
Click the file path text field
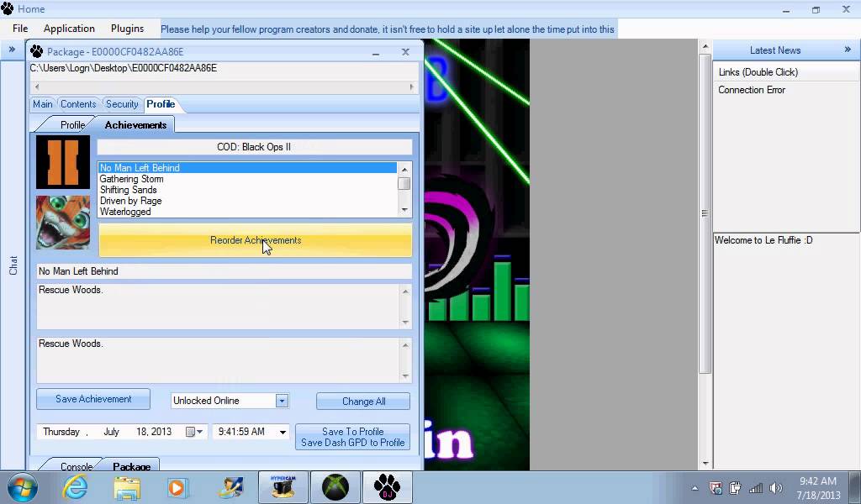point(224,69)
